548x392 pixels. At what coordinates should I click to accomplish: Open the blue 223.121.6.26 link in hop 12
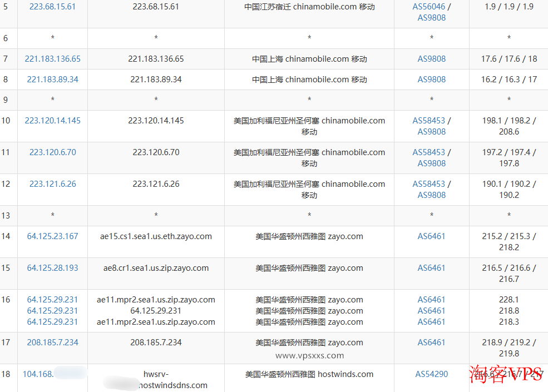[52, 184]
